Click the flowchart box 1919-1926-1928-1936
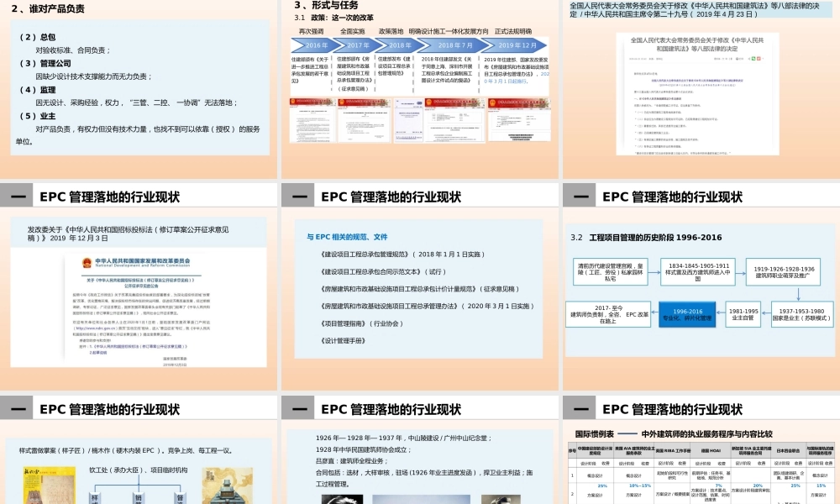840x504 pixels. pos(784,272)
